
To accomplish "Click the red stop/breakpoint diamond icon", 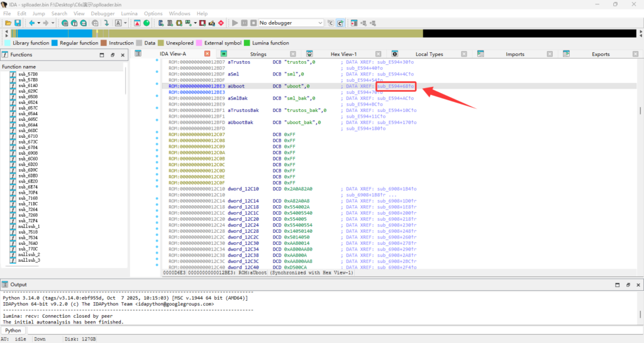I will (x=220, y=23).
